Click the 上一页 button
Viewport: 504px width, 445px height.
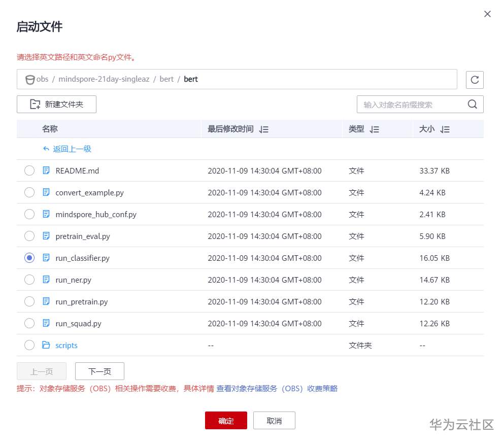coord(42,371)
